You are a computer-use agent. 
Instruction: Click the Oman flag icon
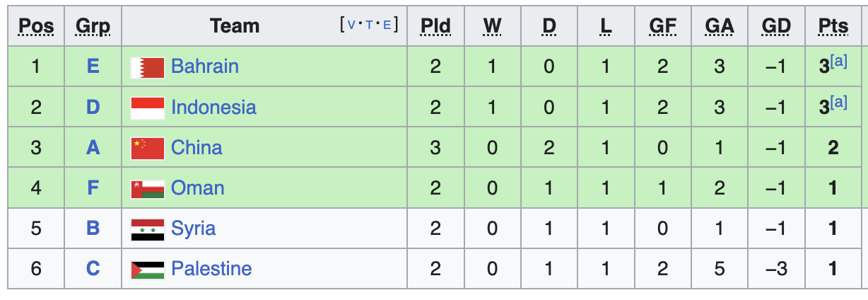click(x=148, y=189)
